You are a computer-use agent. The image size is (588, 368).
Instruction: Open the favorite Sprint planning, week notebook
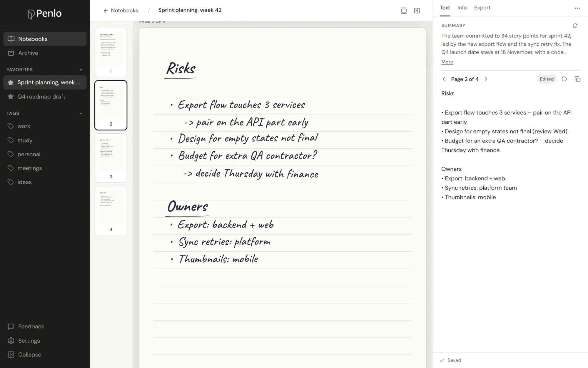(45, 82)
